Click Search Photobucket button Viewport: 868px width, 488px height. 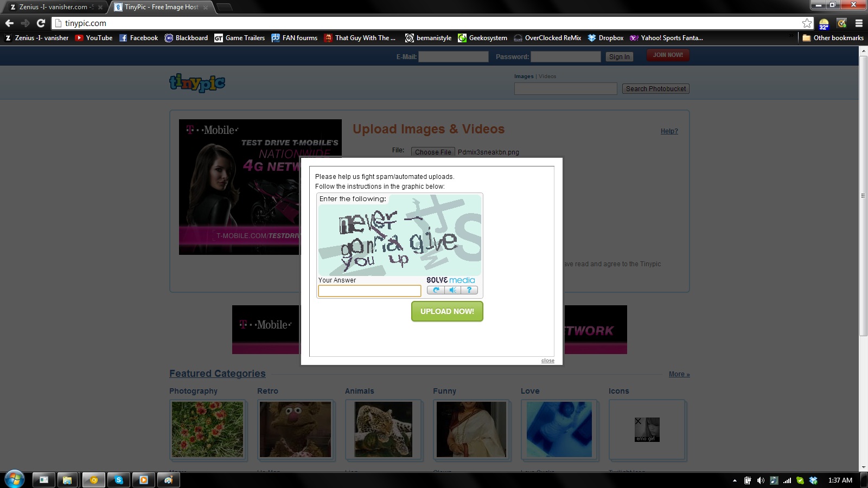[656, 88]
